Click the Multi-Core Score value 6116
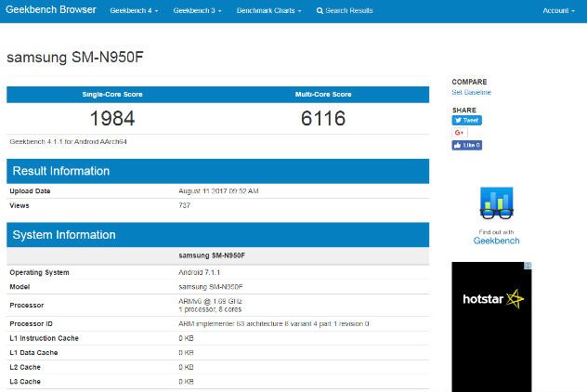 pos(323,119)
